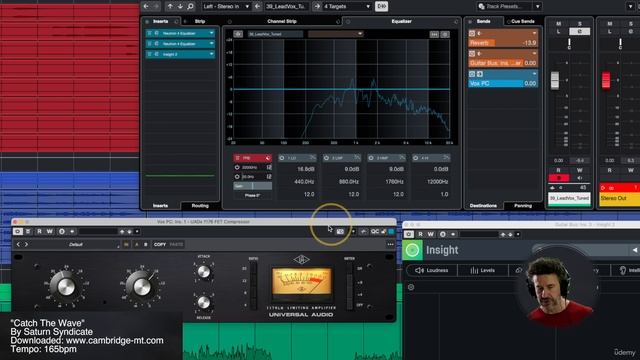Viewport: 640px width, 360px height.
Task: Switch to the Inserts tab at top
Action: (160, 21)
